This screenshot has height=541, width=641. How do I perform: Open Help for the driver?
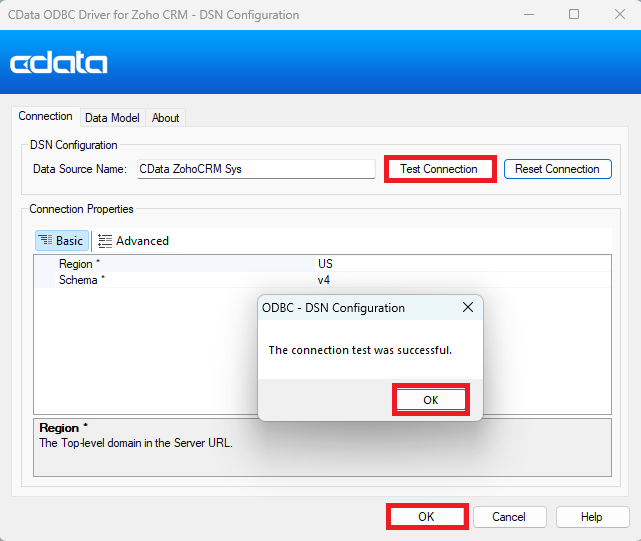[592, 517]
